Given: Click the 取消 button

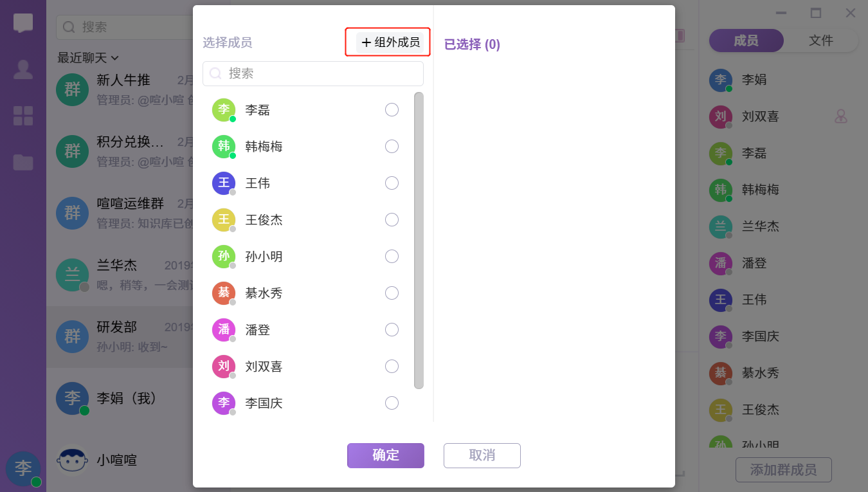Looking at the screenshot, I should pos(482,455).
